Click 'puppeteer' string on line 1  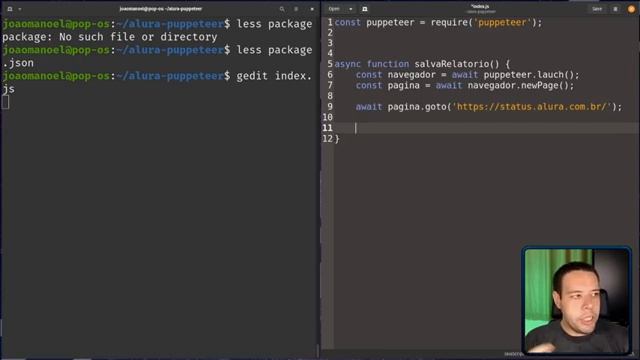coord(502,22)
